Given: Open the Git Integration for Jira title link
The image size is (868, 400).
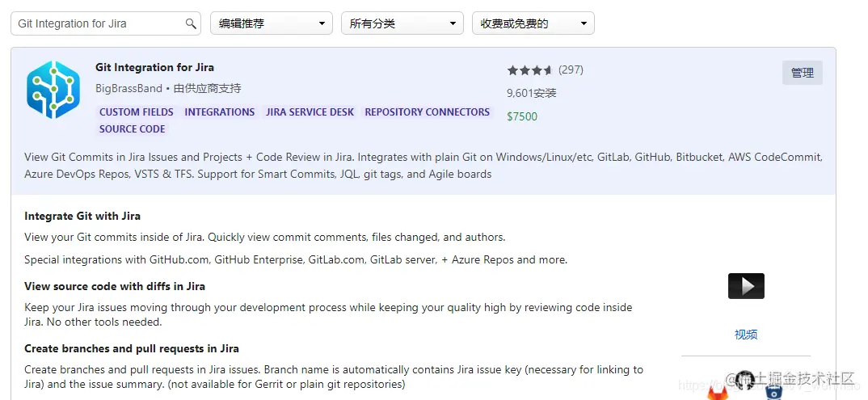Looking at the screenshot, I should 154,68.
